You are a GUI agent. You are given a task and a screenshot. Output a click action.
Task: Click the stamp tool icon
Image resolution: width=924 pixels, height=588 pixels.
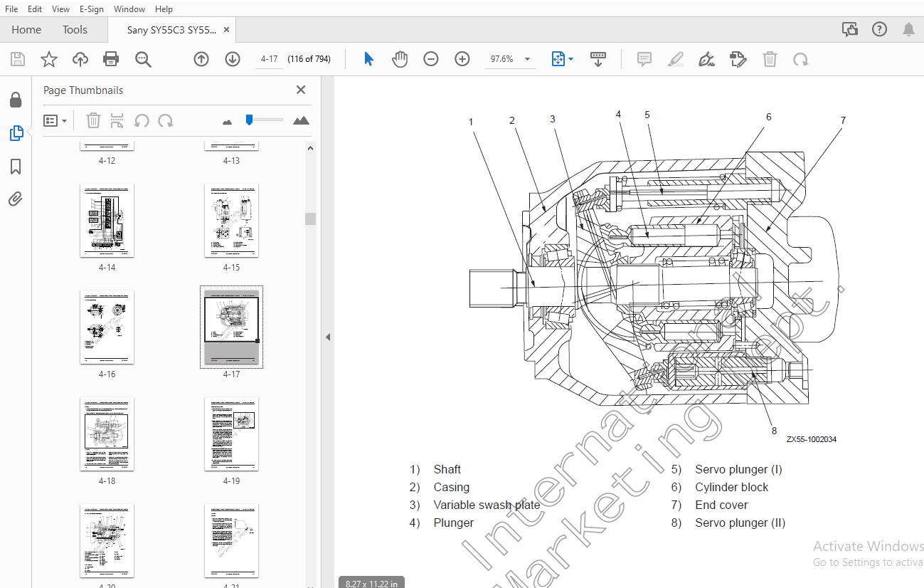point(738,59)
